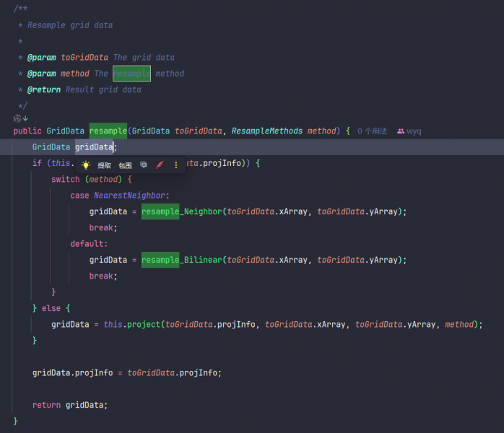Click the comment icon in floating toolbar
Screen dimensions: 504x433
pyautogui.click(x=144, y=165)
